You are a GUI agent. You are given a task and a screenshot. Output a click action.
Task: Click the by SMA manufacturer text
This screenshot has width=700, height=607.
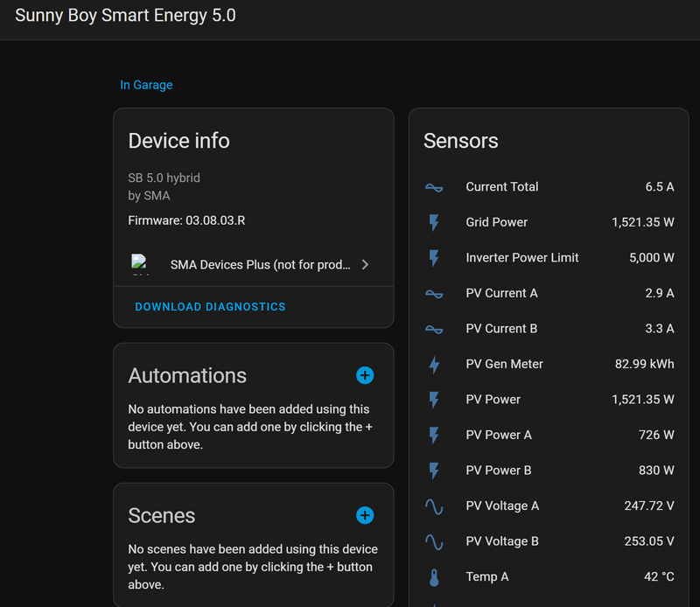pyautogui.click(x=149, y=196)
